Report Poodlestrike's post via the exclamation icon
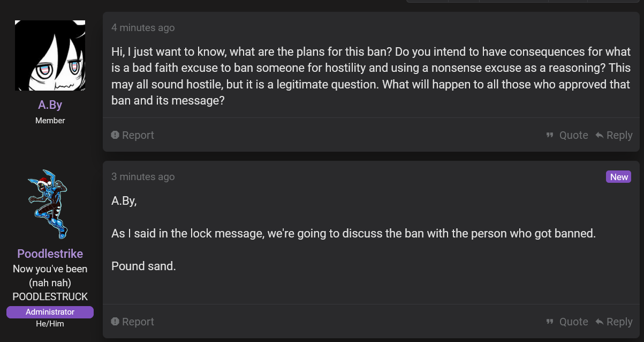This screenshot has width=644, height=342. coord(115,322)
